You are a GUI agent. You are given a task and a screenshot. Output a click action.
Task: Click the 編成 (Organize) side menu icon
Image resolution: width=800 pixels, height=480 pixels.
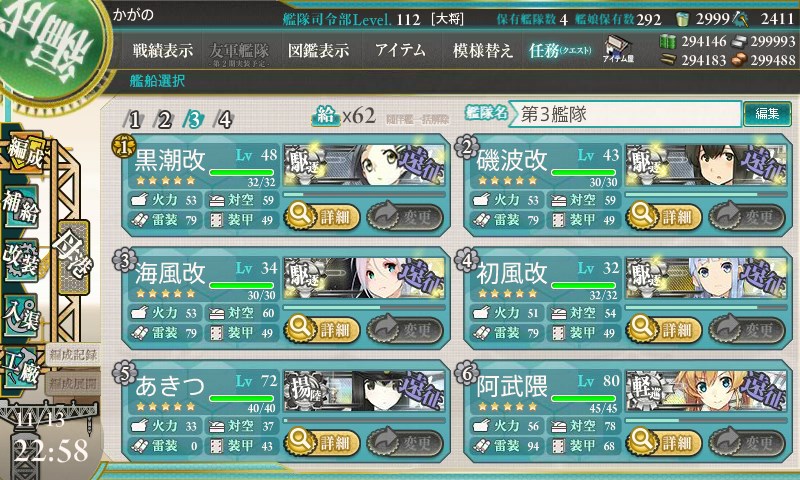click(x=24, y=152)
